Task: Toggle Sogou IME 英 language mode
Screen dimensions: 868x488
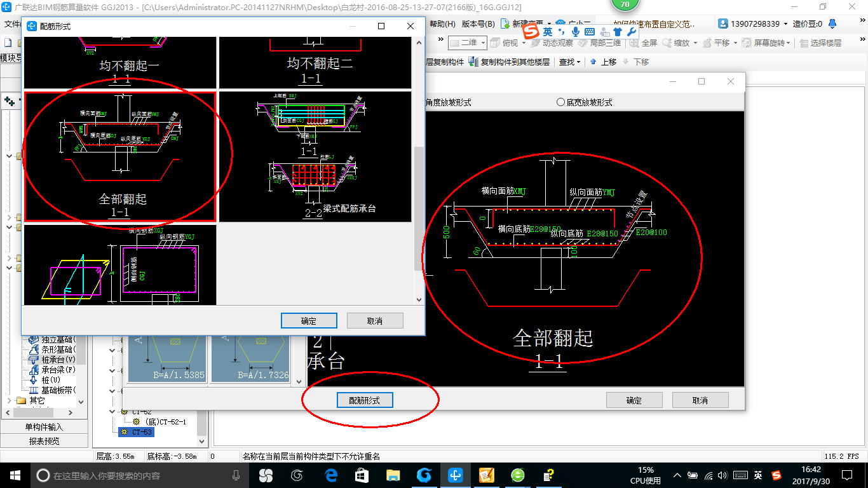Action: click(x=547, y=31)
